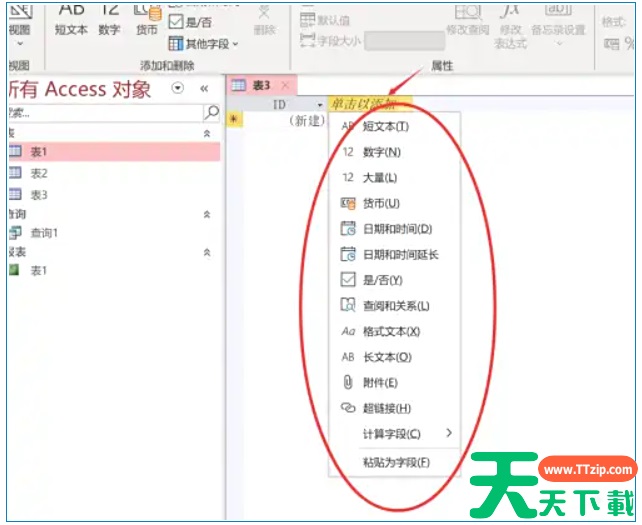Choose 格式文本(X) from the menu
642x525 pixels.
pyautogui.click(x=394, y=331)
